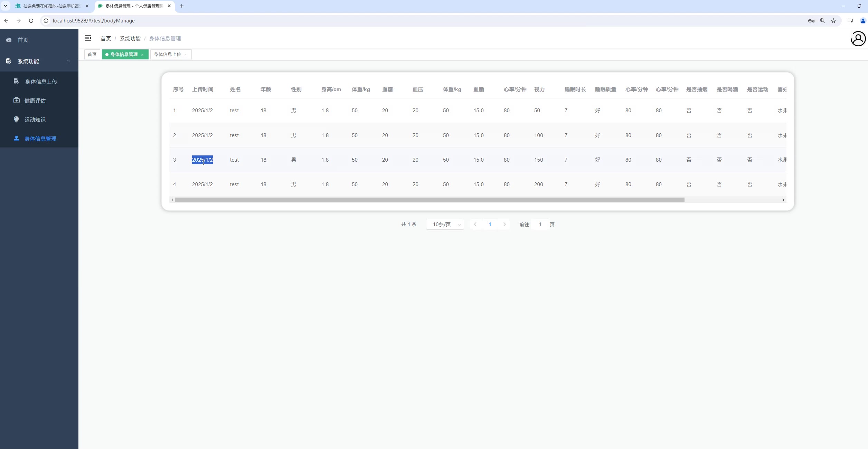
Task: Open the Chrome profile icon
Action: point(863,21)
